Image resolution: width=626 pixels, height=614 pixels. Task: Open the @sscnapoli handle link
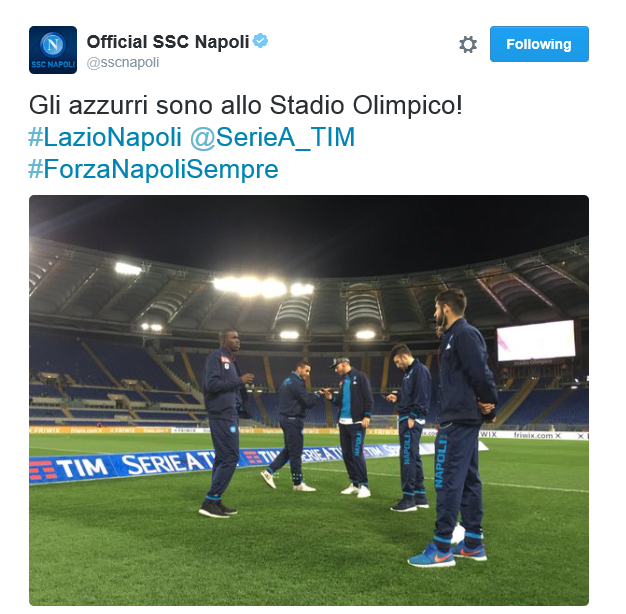pos(123,63)
